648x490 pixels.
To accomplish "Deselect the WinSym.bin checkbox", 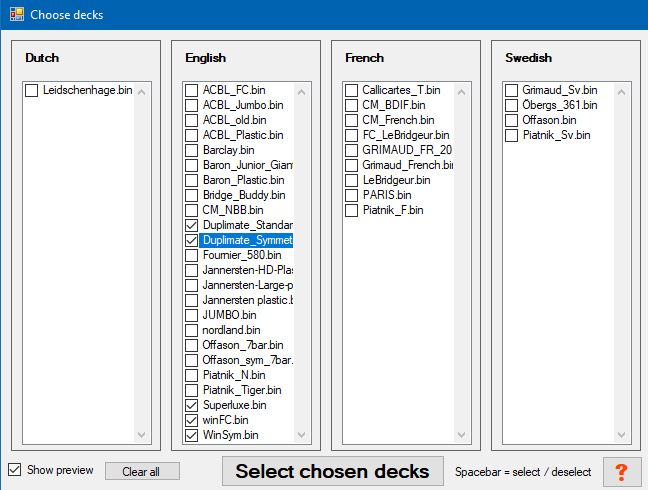I will (x=191, y=435).
